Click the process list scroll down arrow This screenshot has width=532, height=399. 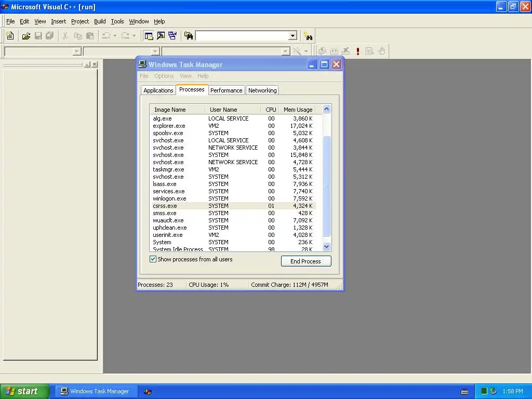pyautogui.click(x=326, y=247)
